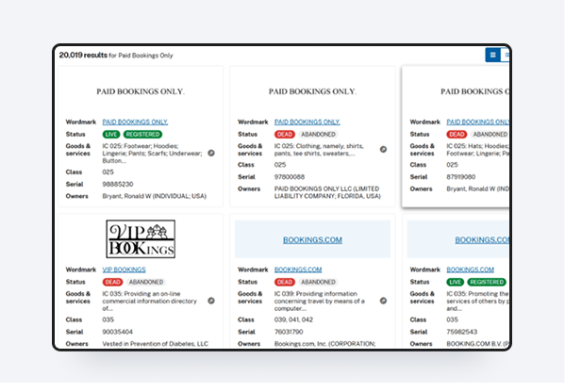565x392 pixels.
Task: Click the first PAID BOOKINGS ONLY mark image
Action: pyautogui.click(x=141, y=91)
